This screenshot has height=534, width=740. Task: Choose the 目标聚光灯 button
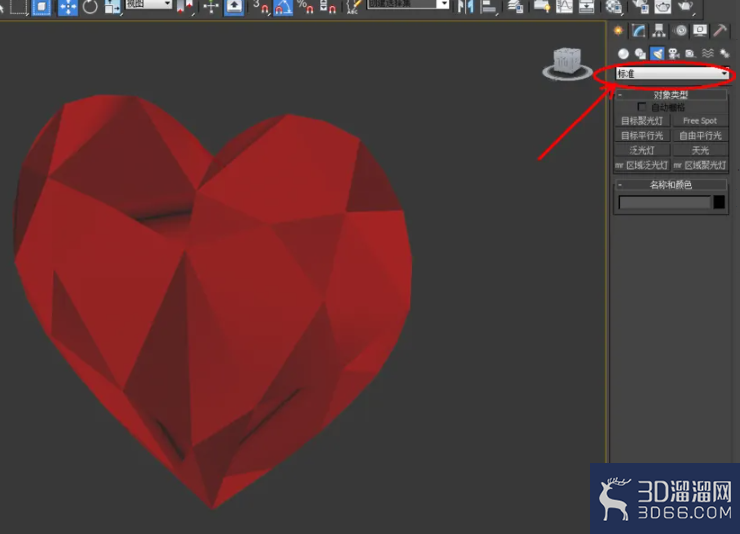coord(642,121)
